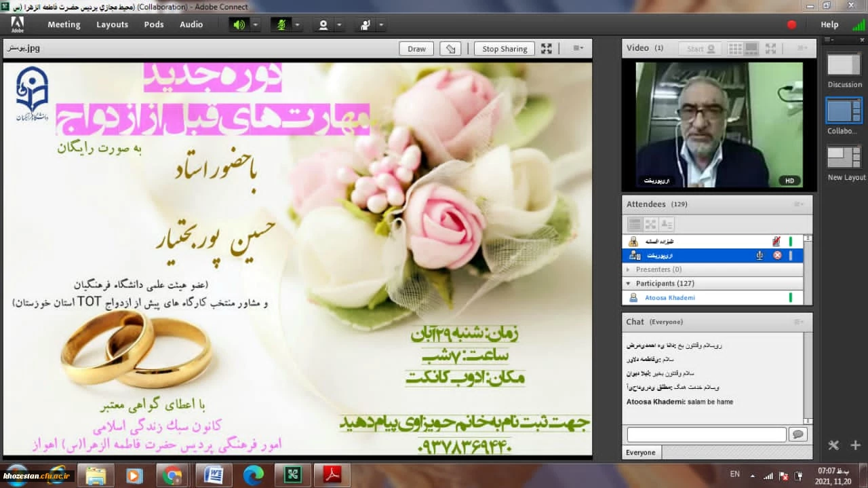
Task: Click the Draw button
Action: click(x=416, y=49)
